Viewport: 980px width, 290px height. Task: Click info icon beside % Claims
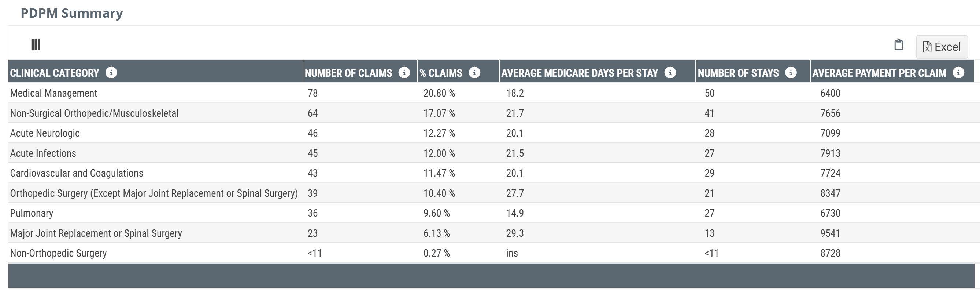click(x=474, y=72)
